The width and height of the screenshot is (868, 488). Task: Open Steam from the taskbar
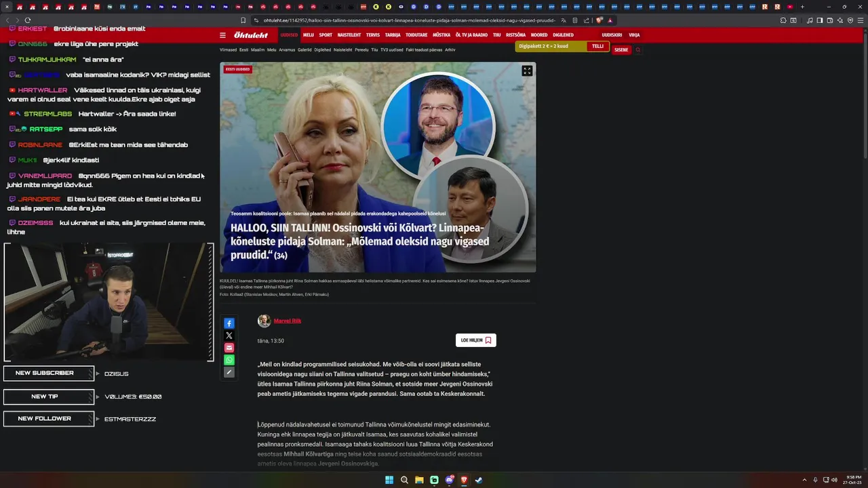point(479,480)
